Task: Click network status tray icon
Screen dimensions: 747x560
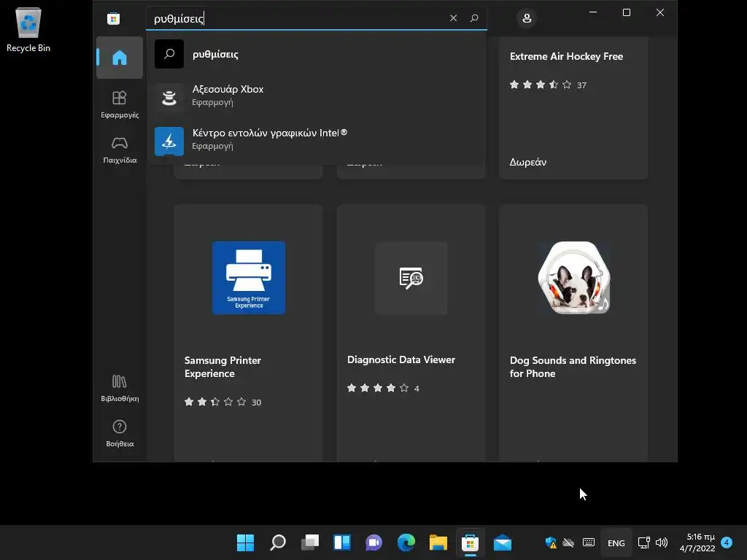Action: tap(643, 542)
